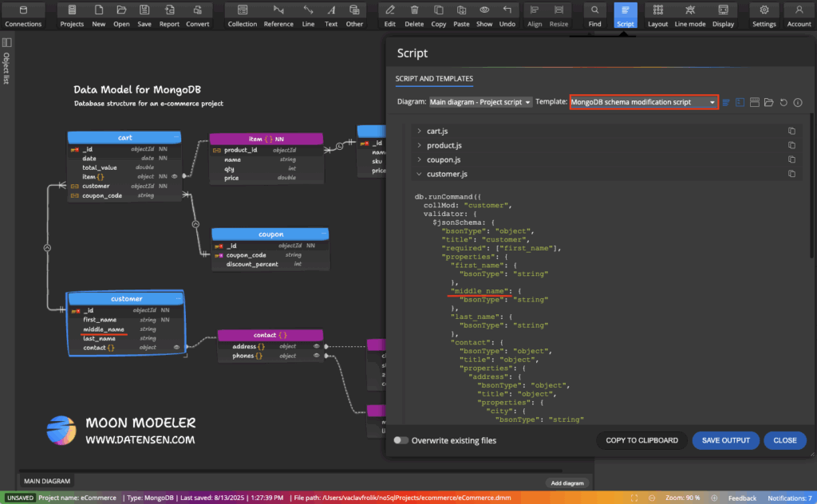The height and width of the screenshot is (504, 817).
Task: Click the Align toolbar icon
Action: pyautogui.click(x=535, y=16)
